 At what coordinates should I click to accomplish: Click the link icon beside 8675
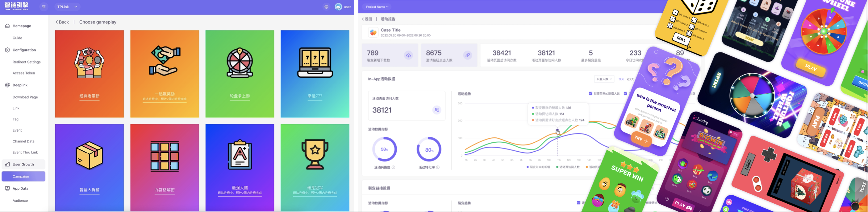click(x=467, y=55)
